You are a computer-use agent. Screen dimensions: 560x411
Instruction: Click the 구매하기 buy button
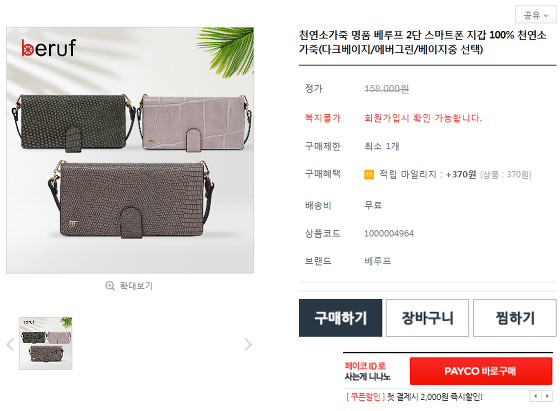(x=340, y=318)
